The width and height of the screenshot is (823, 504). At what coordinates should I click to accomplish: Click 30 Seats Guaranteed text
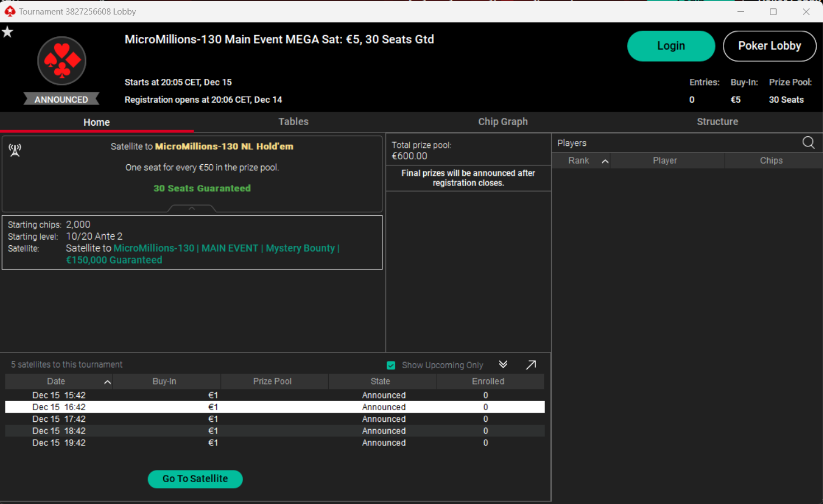[202, 188]
